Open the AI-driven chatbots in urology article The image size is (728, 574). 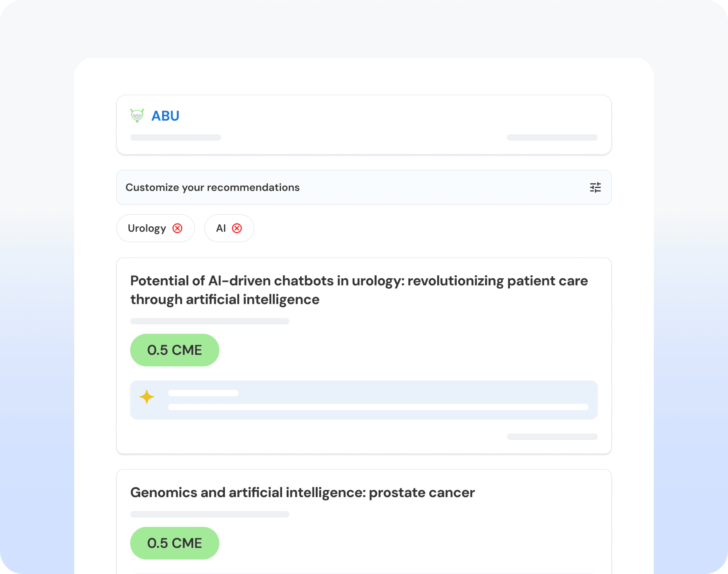359,290
